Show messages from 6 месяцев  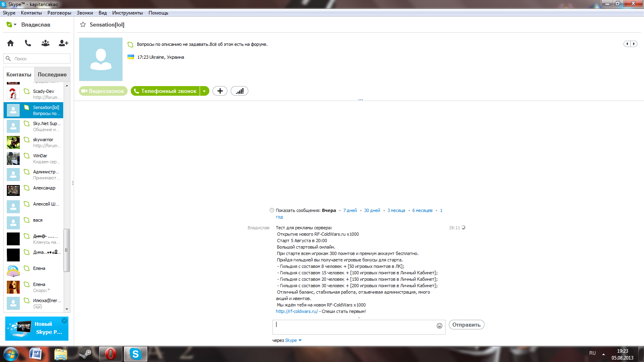(x=422, y=210)
